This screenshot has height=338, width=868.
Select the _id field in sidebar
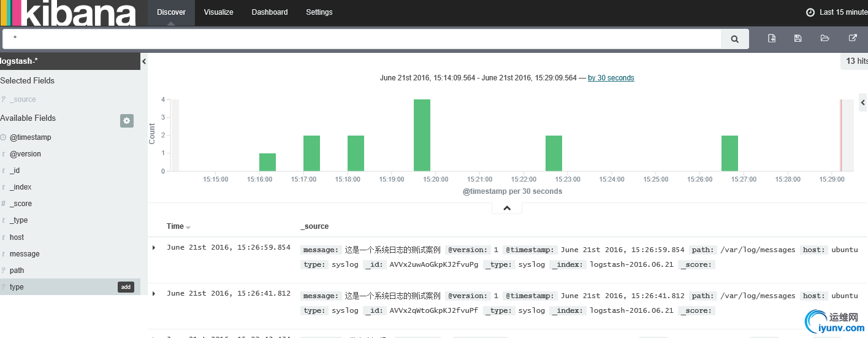click(15, 171)
